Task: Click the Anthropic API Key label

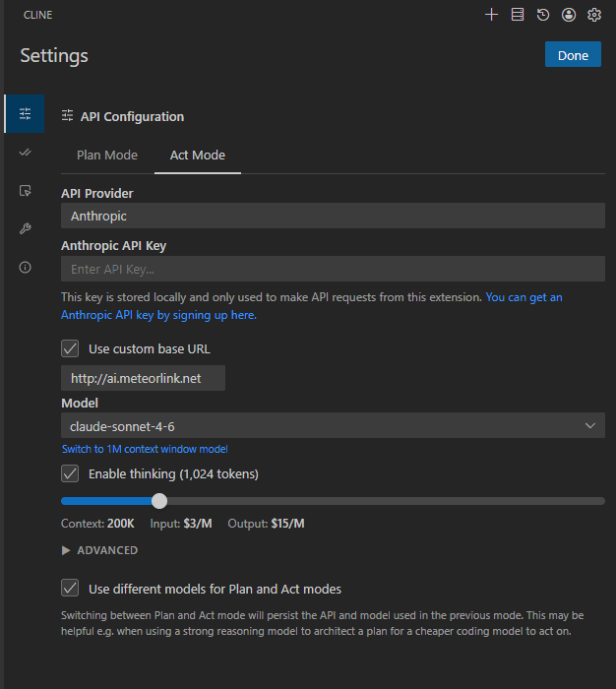Action: [113, 246]
